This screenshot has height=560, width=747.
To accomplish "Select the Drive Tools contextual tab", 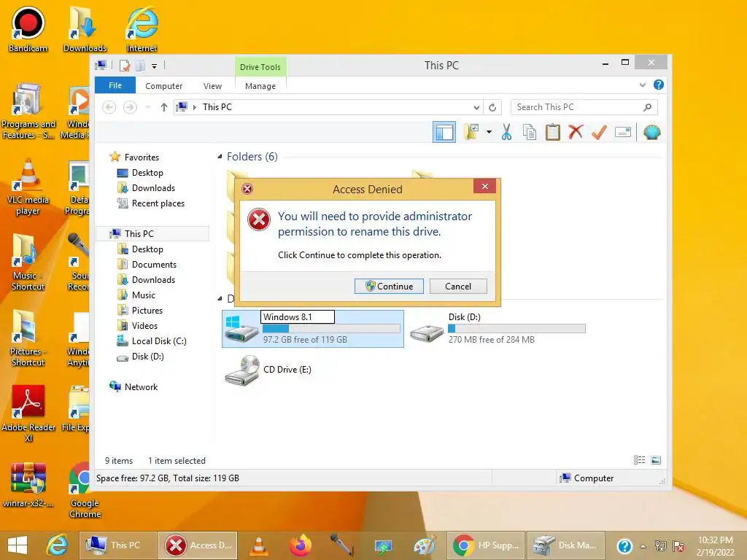I will pyautogui.click(x=260, y=66).
